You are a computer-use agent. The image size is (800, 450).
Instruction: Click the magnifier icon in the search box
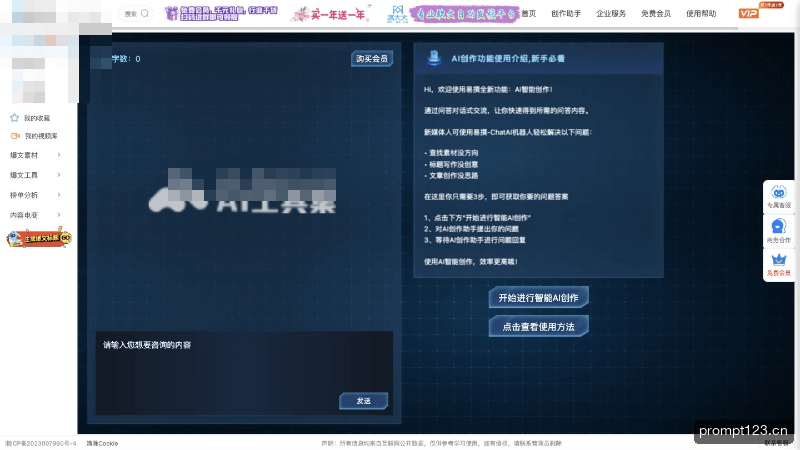pos(145,13)
